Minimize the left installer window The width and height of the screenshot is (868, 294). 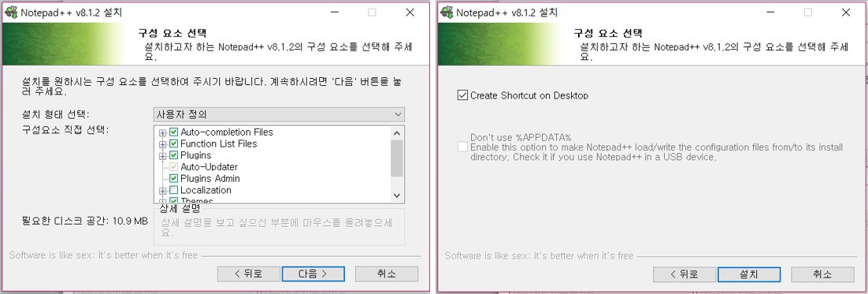tap(335, 13)
